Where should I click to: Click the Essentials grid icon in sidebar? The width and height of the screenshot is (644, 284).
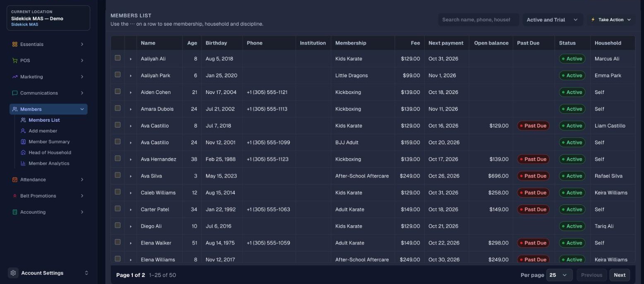15,44
